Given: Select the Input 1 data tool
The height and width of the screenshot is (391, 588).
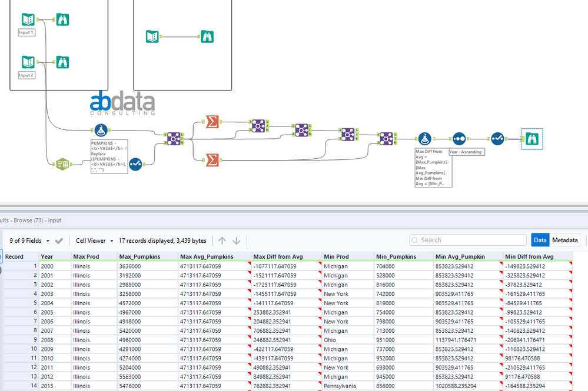Looking at the screenshot, I should coord(28,19).
